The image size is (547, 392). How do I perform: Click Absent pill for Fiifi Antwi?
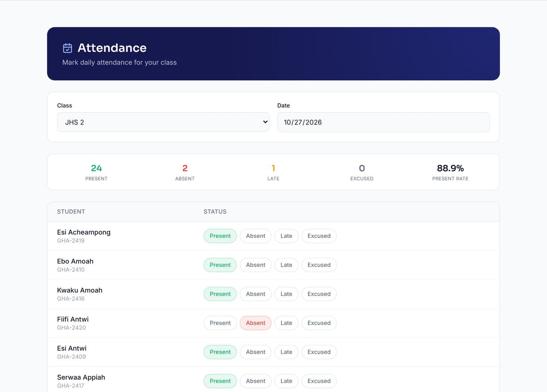pos(256,323)
